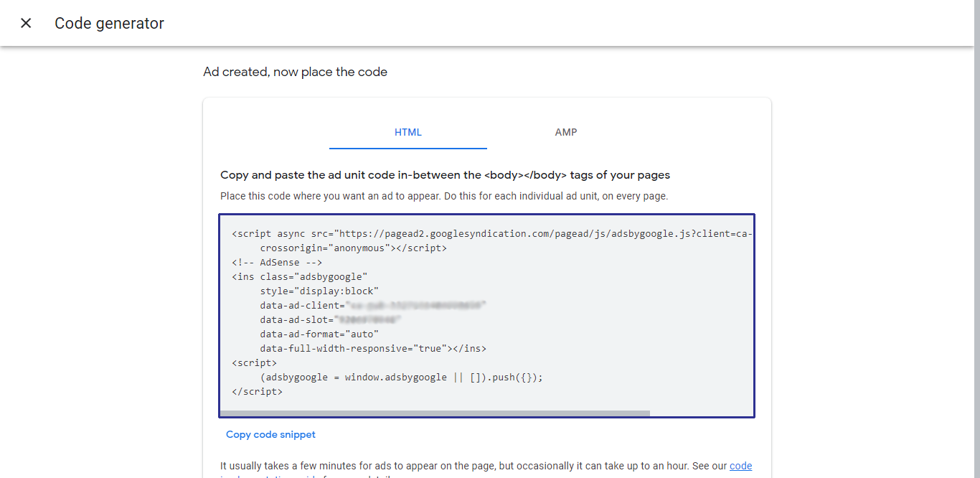Click the adsbygoogle push code line
980x478 pixels.
click(x=402, y=377)
